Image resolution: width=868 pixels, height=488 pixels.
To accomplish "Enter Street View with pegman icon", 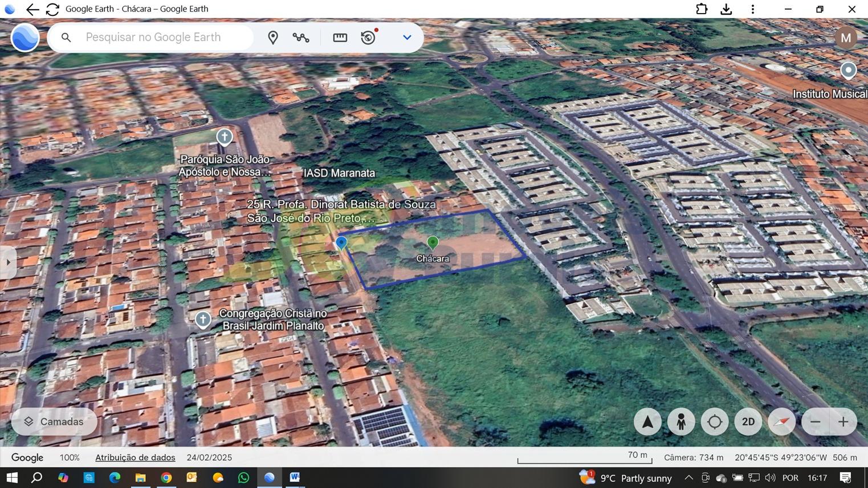I will pyautogui.click(x=681, y=422).
